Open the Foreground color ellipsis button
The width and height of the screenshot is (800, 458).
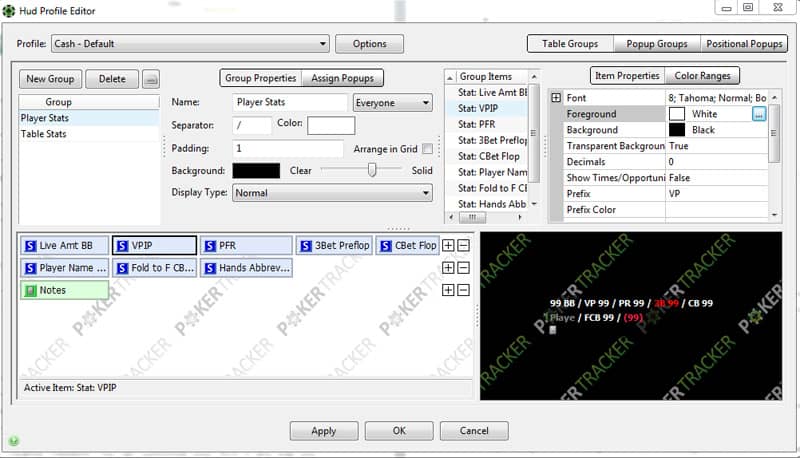[x=759, y=114]
